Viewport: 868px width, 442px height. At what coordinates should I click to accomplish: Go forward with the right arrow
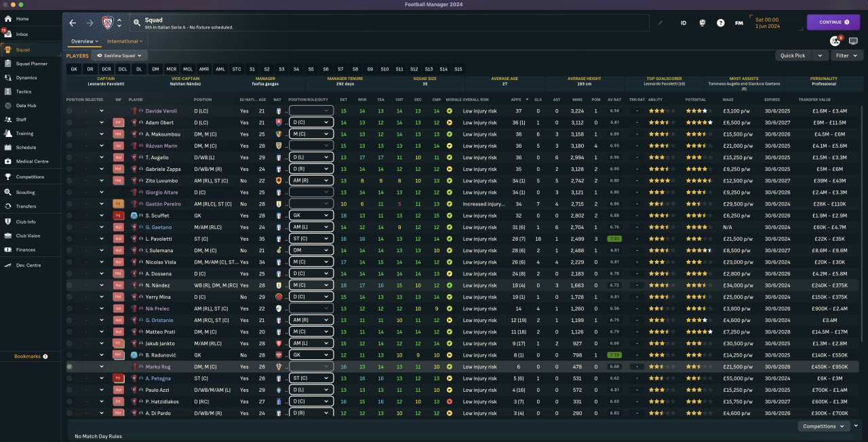pyautogui.click(x=90, y=22)
